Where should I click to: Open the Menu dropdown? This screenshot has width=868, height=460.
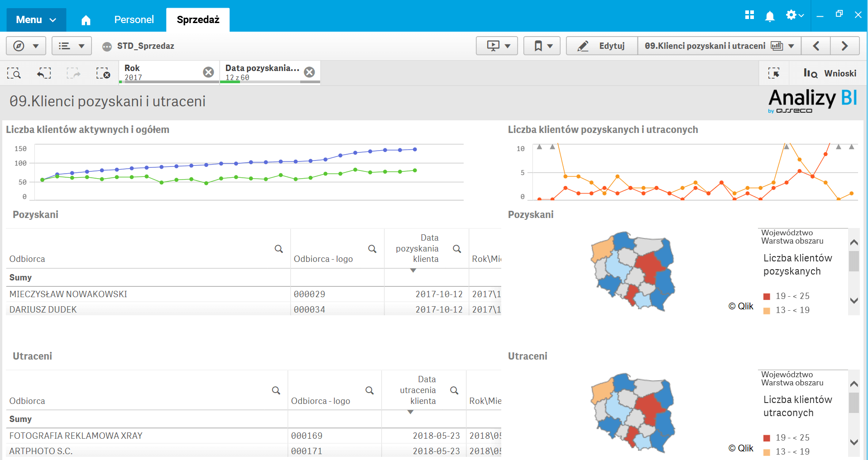coord(36,20)
